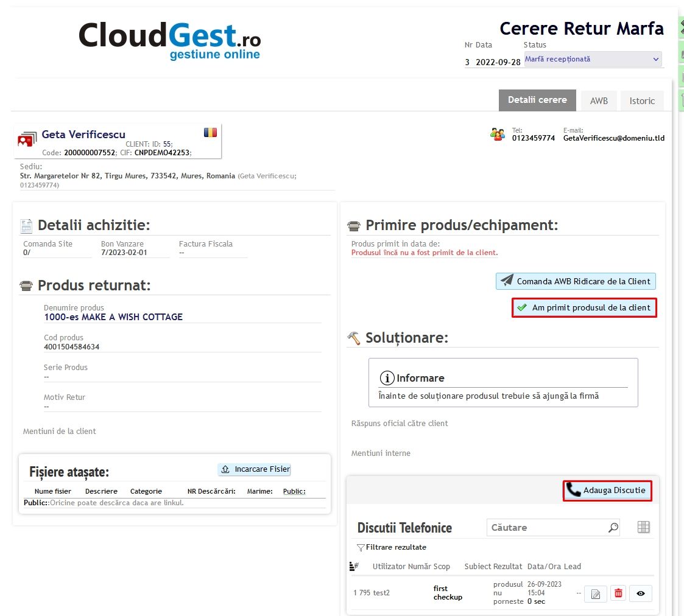This screenshot has width=684, height=616.
Task: Click the product code 4001504584634
Action: point(71,346)
